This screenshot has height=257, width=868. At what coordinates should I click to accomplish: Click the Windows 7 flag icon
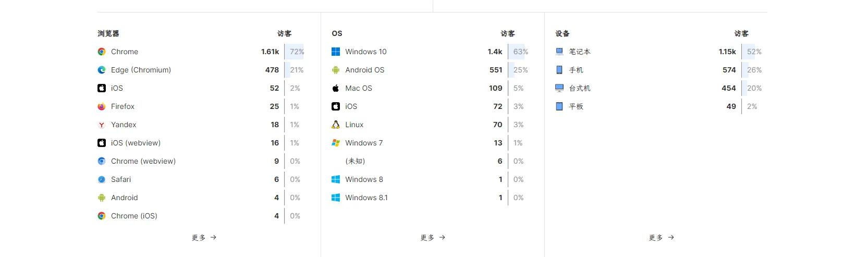click(336, 143)
